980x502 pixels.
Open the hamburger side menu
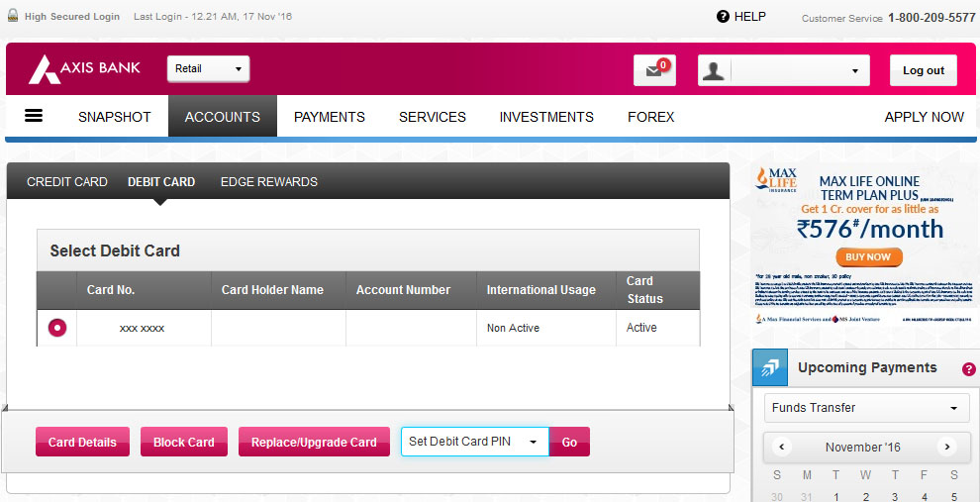(x=34, y=116)
